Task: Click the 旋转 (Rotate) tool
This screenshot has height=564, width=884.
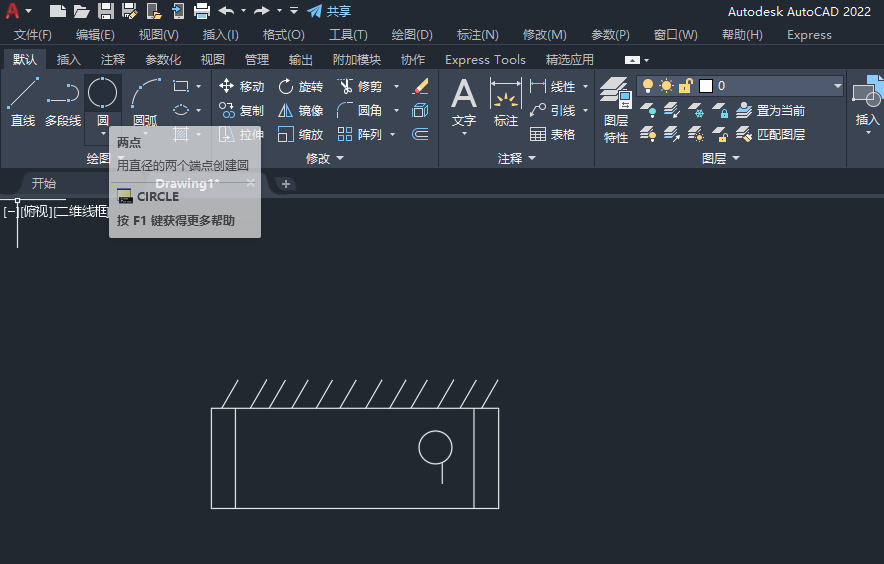Action: (300, 86)
